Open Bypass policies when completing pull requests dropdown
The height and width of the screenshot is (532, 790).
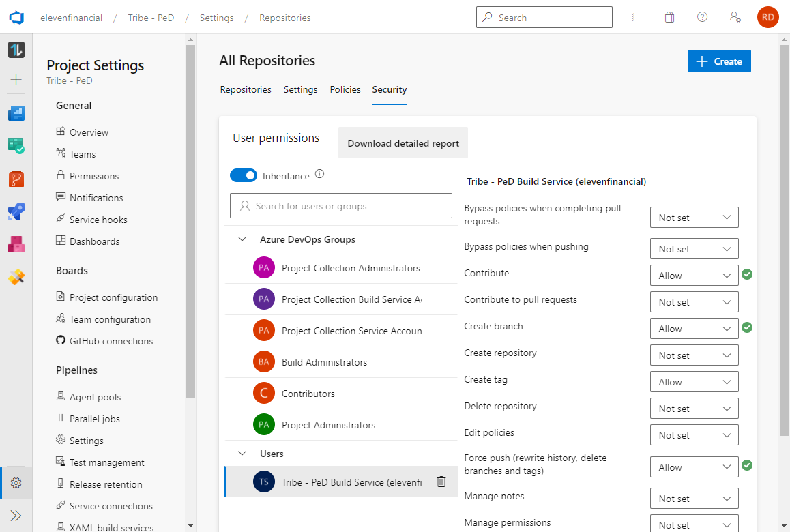coord(694,217)
